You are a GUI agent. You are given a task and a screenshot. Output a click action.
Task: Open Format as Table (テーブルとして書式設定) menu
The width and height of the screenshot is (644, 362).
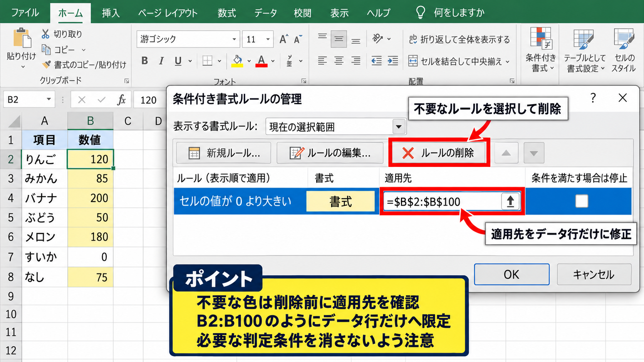[x=584, y=50]
